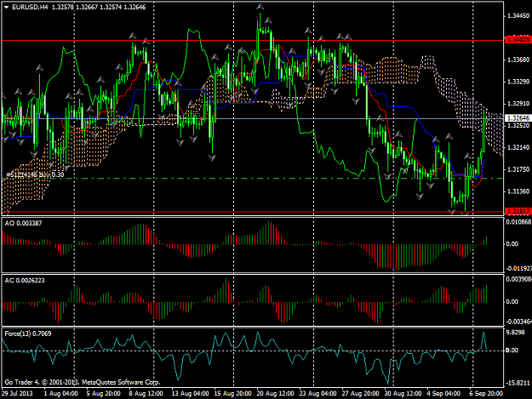Click the 1.34450 price scale label
This screenshot has width=532, height=399.
[x=518, y=16]
